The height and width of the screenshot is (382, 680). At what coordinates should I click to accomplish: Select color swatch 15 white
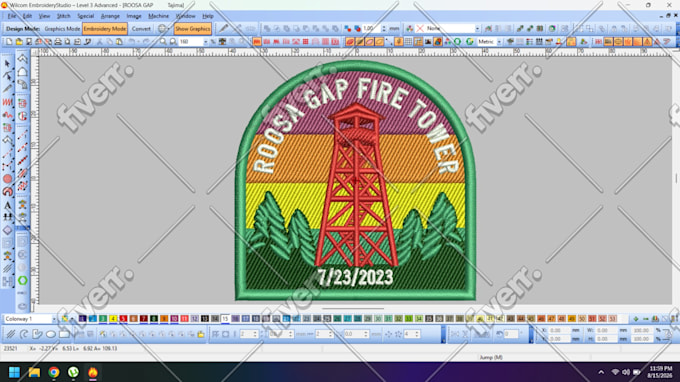coord(225,319)
